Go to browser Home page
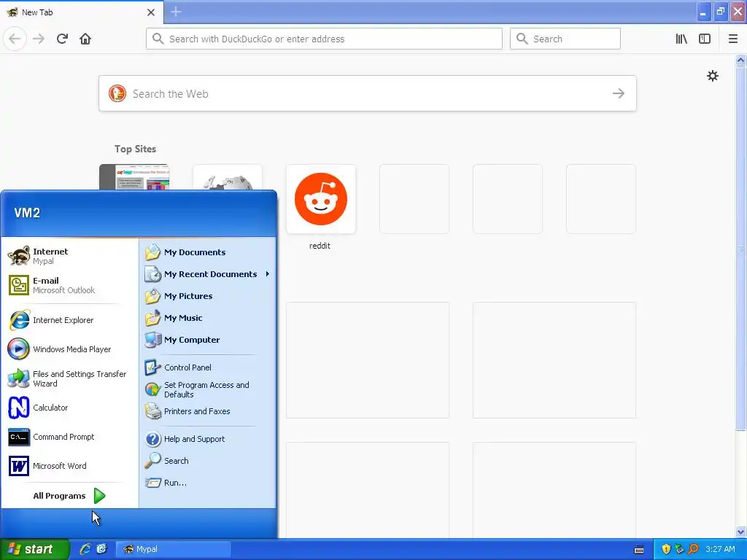The image size is (747, 560). coord(85,39)
